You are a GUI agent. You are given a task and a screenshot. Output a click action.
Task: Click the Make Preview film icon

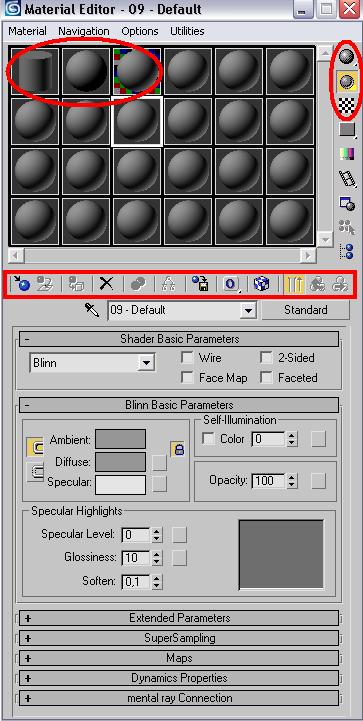[347, 178]
